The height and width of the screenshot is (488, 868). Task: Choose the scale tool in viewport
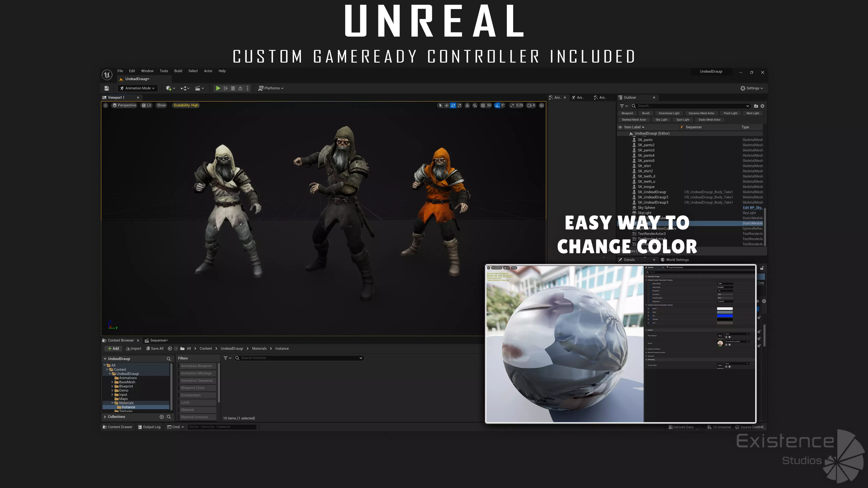(460, 106)
